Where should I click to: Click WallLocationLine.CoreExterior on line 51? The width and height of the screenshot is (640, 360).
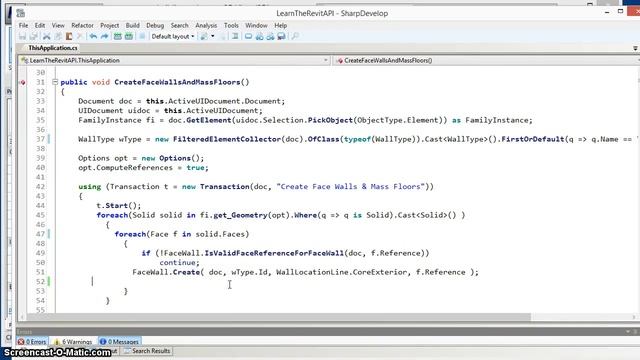point(342,272)
